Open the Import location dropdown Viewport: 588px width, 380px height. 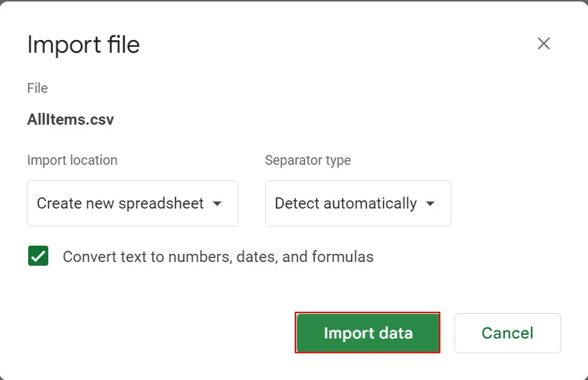[132, 203]
